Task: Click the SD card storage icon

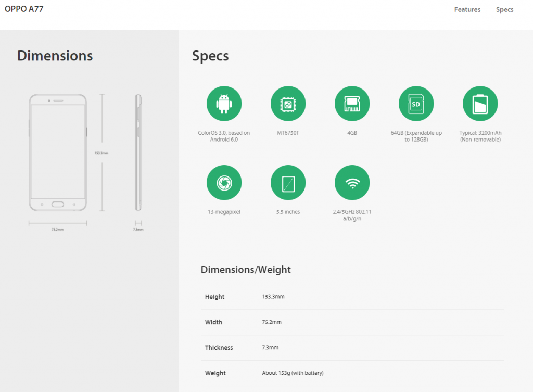Action: pos(416,104)
